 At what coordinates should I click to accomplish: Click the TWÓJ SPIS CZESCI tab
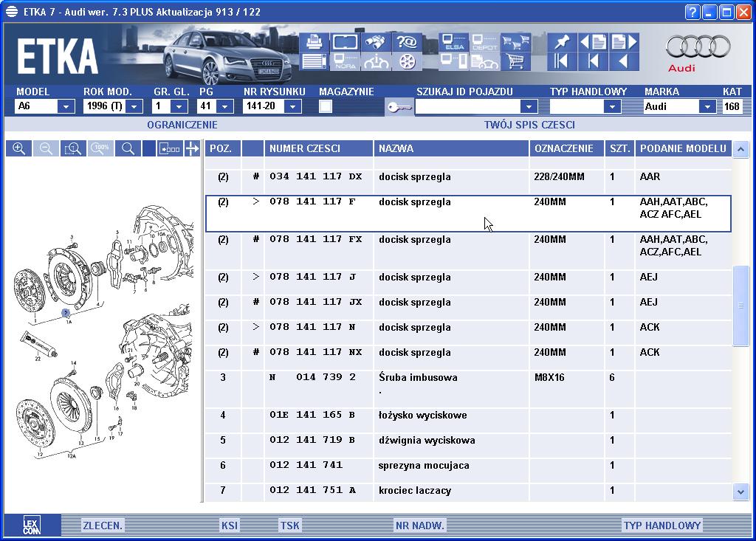(x=529, y=125)
